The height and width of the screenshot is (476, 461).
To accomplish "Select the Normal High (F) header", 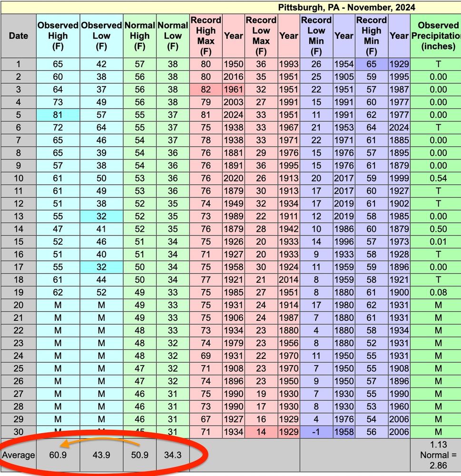I will pyautogui.click(x=140, y=36).
